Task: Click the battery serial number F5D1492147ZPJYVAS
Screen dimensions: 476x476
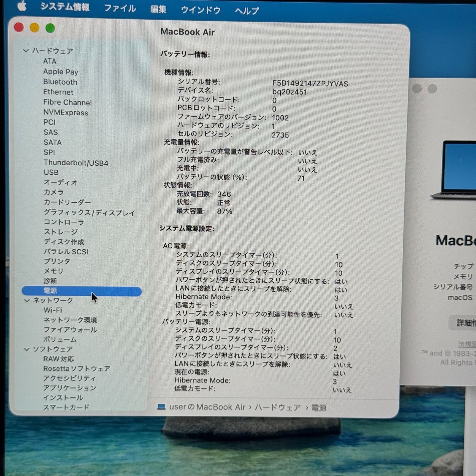Action: [x=310, y=84]
